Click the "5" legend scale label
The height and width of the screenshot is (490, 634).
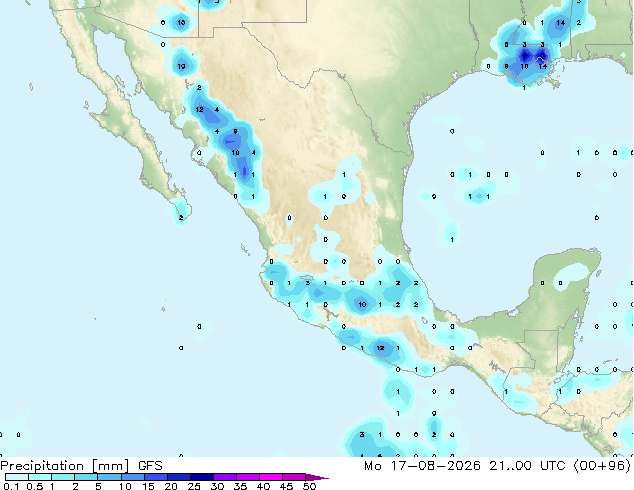coord(98,486)
